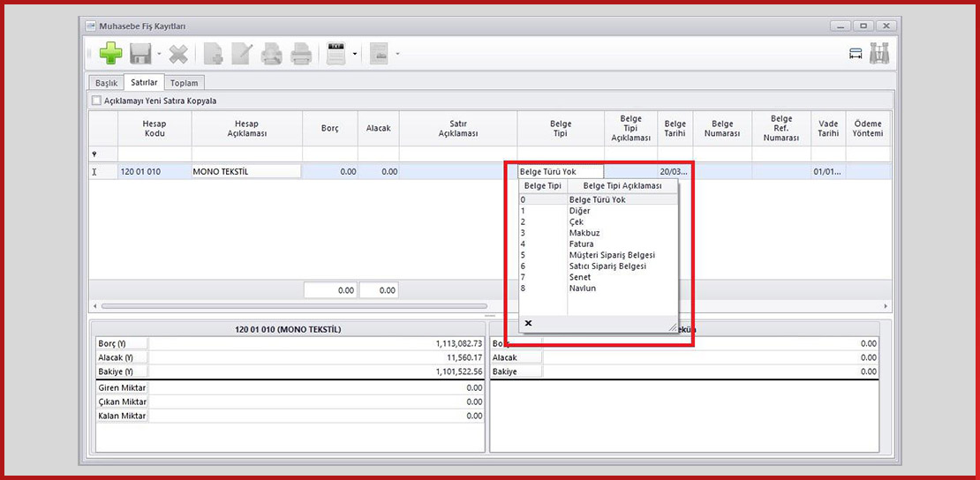Click the floppy disk save icon

141,54
